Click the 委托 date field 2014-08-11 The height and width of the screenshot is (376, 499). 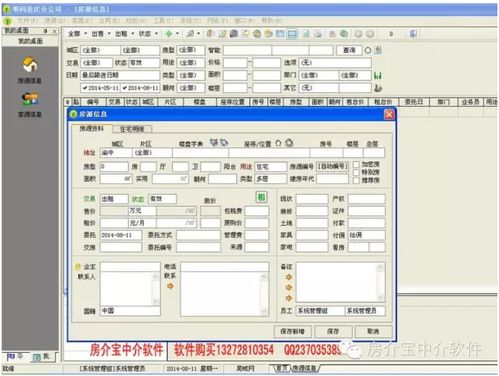[121, 235]
